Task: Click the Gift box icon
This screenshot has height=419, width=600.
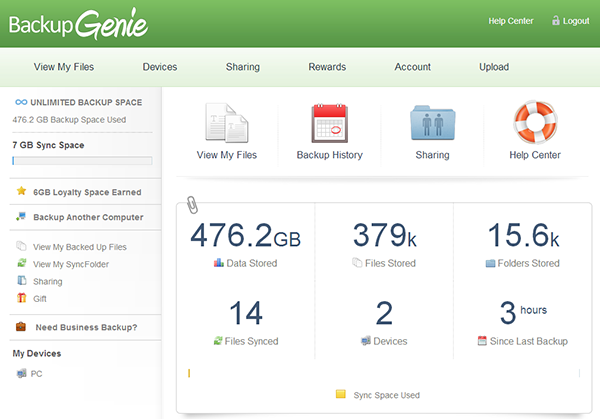Action: point(22,298)
